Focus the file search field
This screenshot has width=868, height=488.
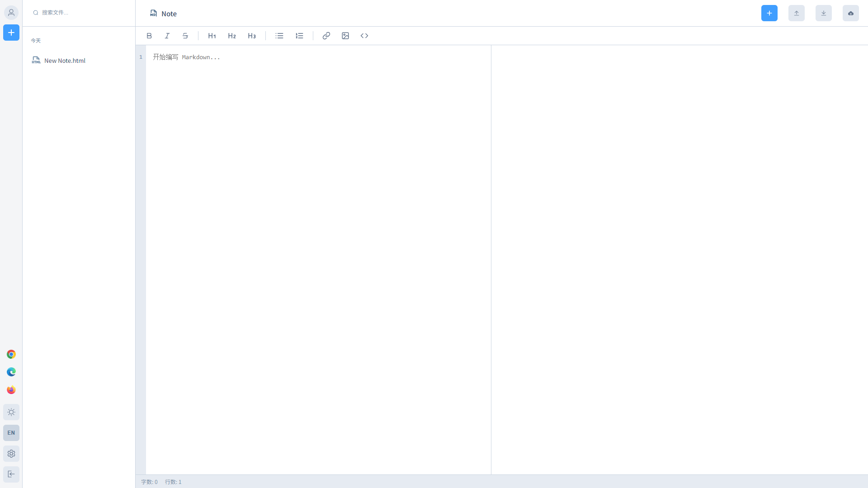(x=79, y=13)
